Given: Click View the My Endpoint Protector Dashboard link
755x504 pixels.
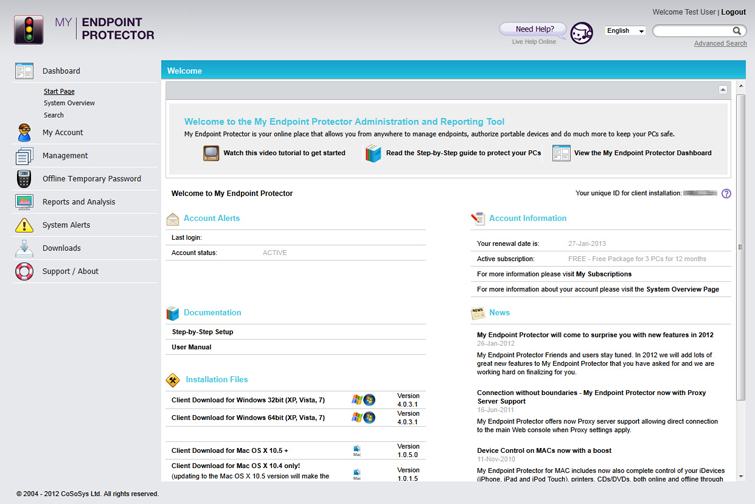Looking at the screenshot, I should pos(643,153).
